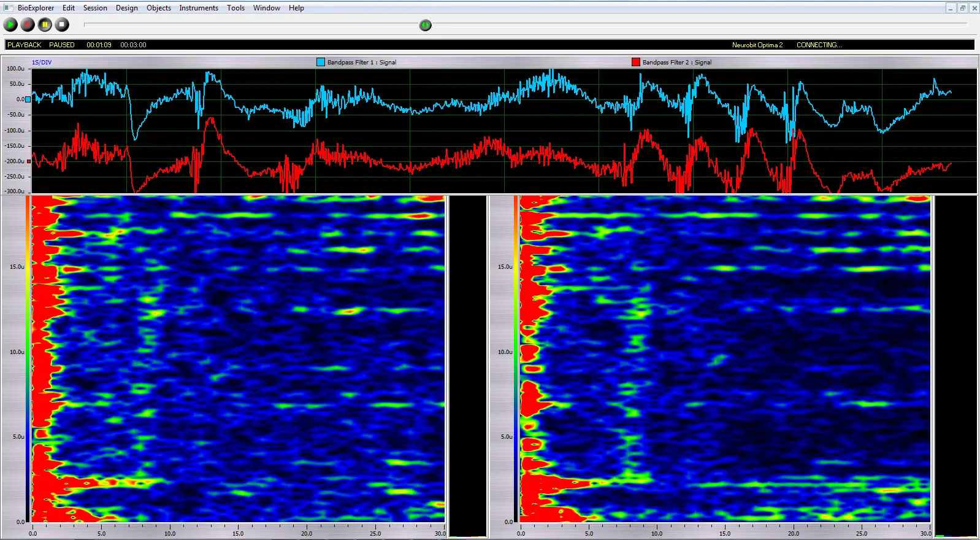Click the PLAYBACK status text
The width and height of the screenshot is (980, 540).
point(25,45)
